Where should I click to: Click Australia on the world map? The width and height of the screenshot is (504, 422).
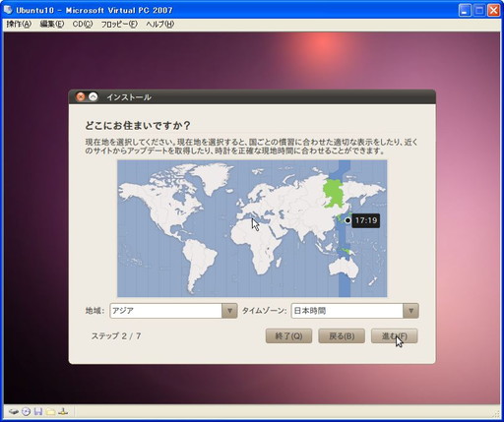(x=344, y=269)
